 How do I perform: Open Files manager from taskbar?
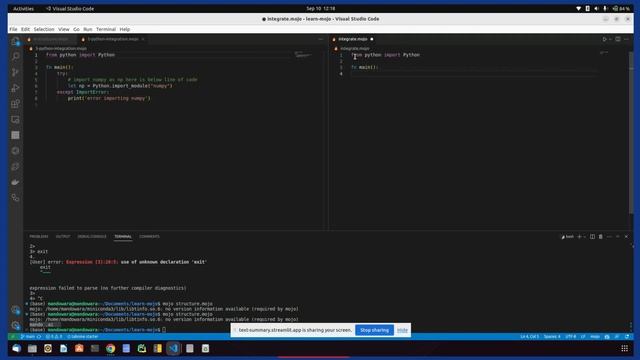point(32,348)
